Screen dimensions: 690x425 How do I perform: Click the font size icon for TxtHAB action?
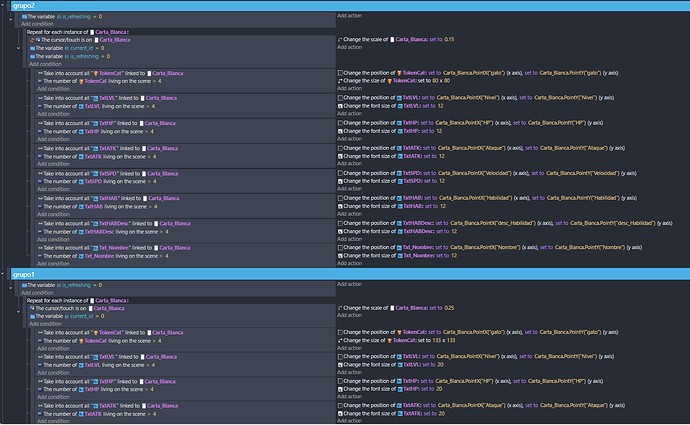point(341,205)
